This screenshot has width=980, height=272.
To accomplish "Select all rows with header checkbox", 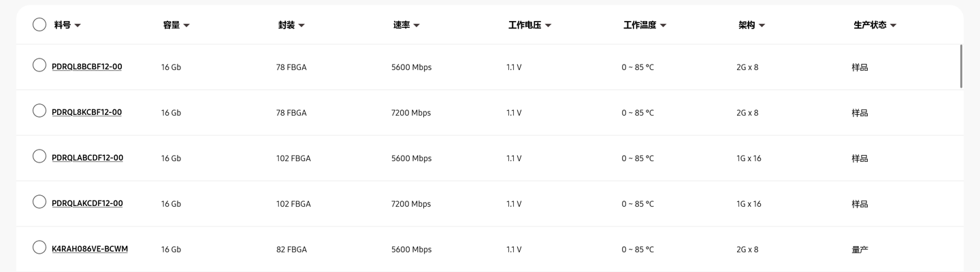I will [x=39, y=24].
